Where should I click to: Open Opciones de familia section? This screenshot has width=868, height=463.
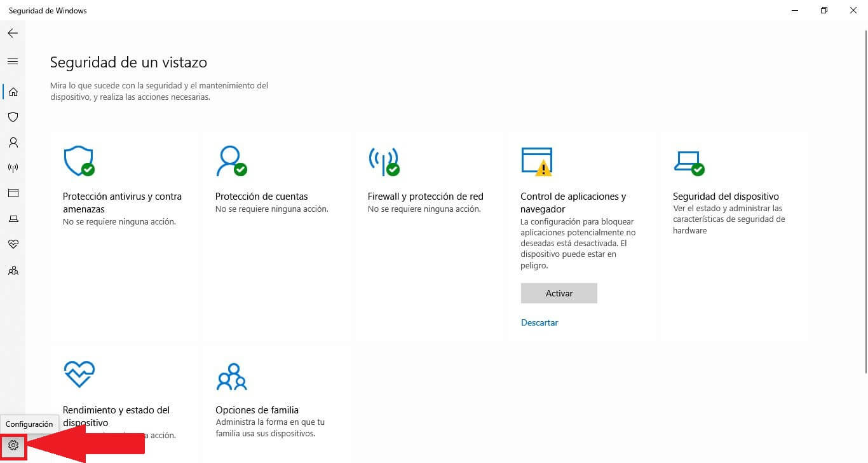pos(257,410)
